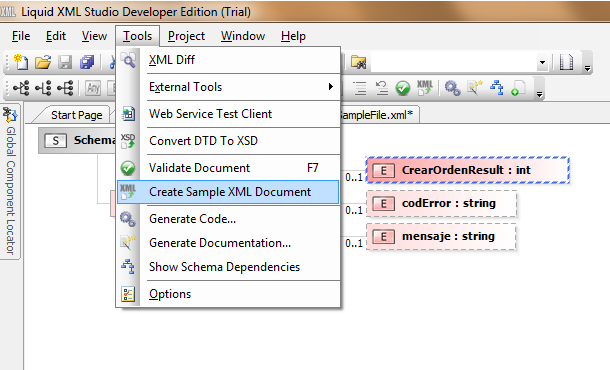Select the CrearOrdenResult : int element

pos(467,170)
